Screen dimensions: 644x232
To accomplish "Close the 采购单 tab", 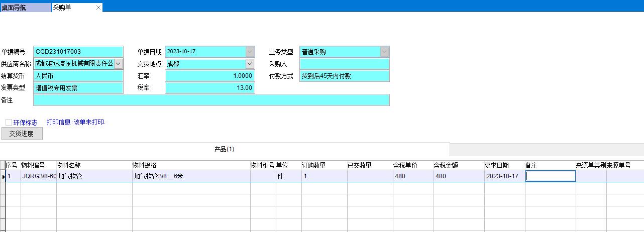I will coord(98,8).
